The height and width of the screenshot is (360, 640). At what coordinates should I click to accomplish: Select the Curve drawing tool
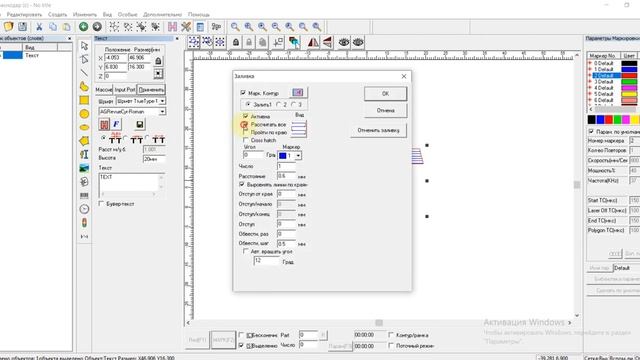click(84, 86)
